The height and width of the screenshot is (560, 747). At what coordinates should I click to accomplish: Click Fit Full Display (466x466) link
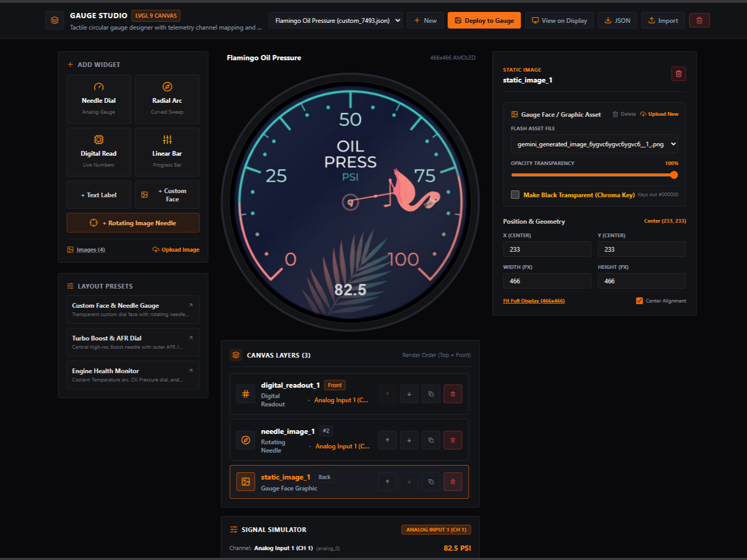534,301
